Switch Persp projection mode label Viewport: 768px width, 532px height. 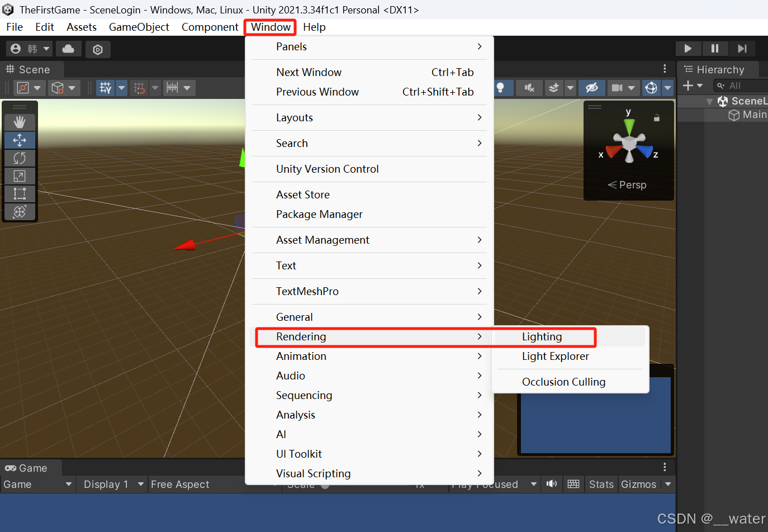tap(627, 185)
